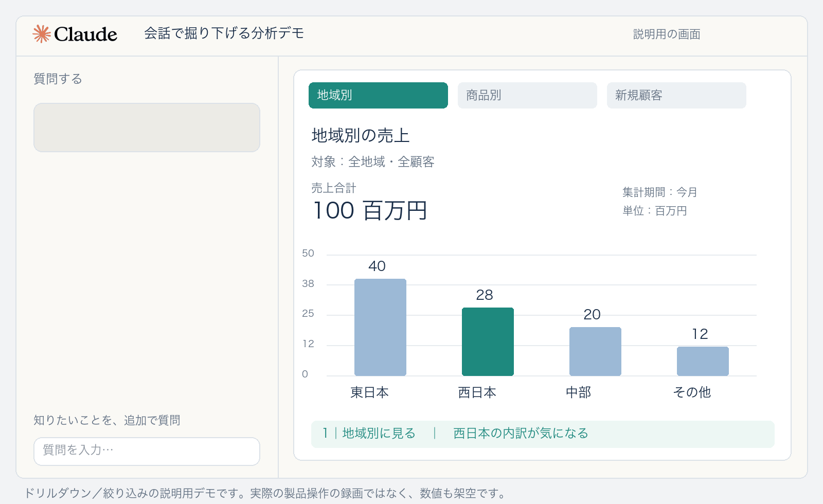The image size is (823, 504).
Task: Click the 集計期間：今月 label
Action: [660, 192]
